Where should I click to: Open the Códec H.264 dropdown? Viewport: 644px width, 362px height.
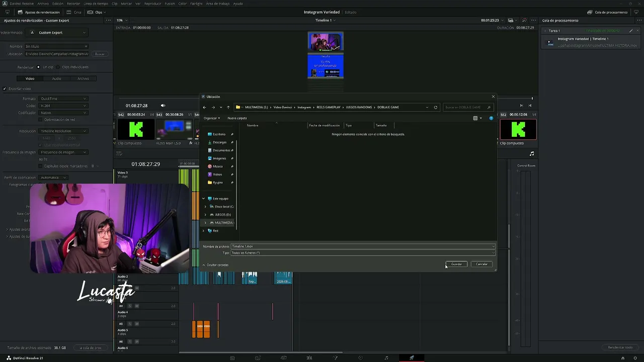coord(63,106)
